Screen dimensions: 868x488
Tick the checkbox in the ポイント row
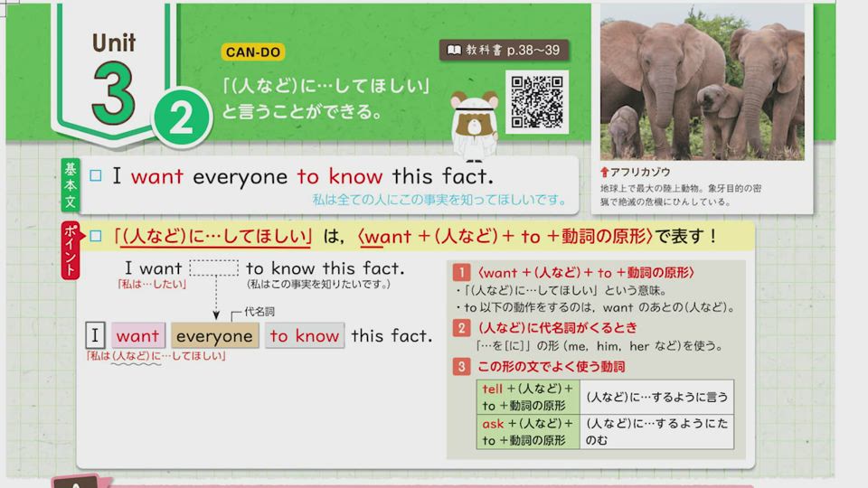(96, 237)
